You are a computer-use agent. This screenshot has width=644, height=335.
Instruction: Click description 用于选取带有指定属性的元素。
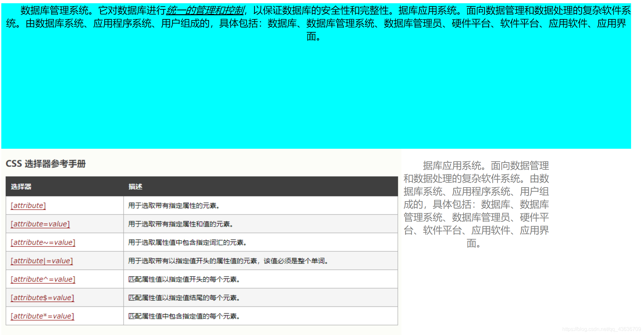pos(174,206)
